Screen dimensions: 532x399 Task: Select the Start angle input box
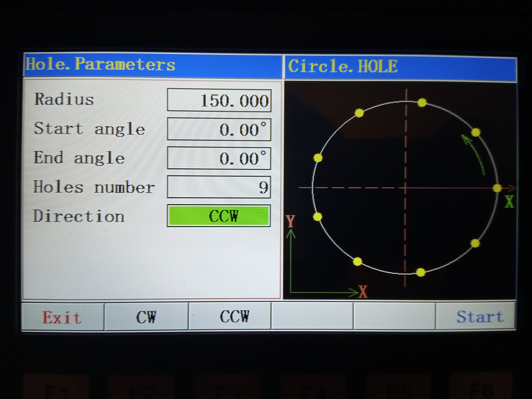219,129
